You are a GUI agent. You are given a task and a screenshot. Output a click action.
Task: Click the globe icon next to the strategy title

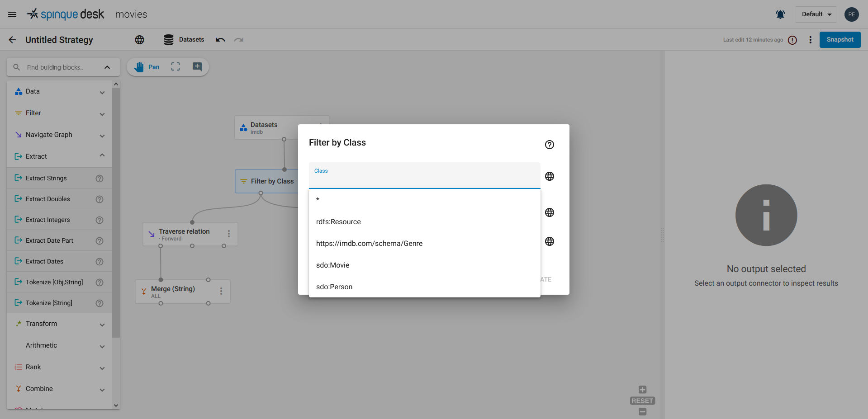(140, 40)
